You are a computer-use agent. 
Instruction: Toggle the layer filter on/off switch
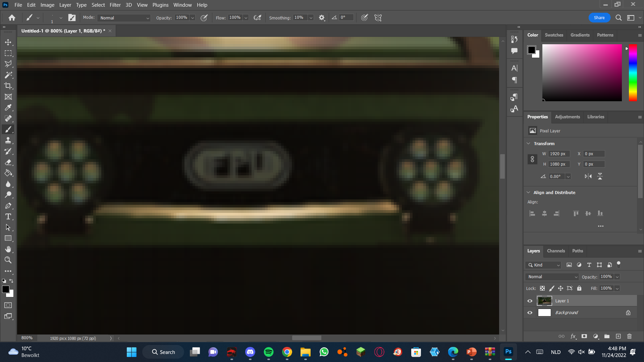pyautogui.click(x=619, y=264)
